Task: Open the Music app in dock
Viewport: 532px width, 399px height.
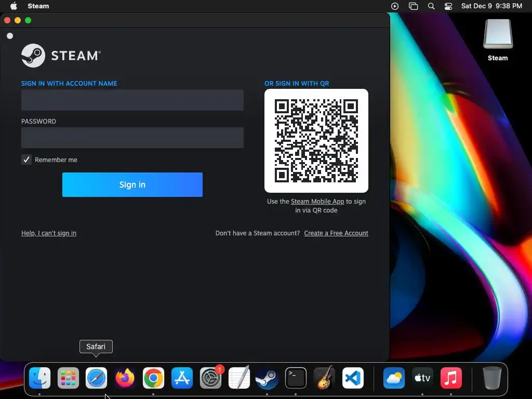Action: click(x=451, y=378)
